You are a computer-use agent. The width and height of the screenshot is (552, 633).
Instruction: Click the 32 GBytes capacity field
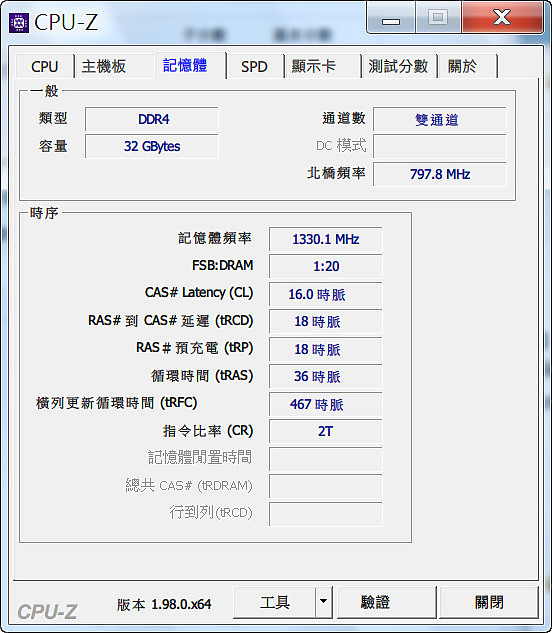pos(152,146)
